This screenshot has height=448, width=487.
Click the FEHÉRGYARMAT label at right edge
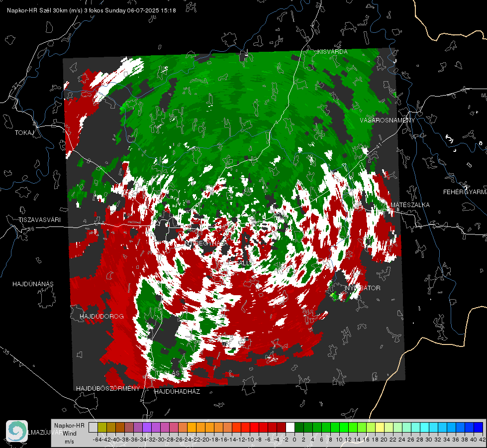(x=465, y=192)
